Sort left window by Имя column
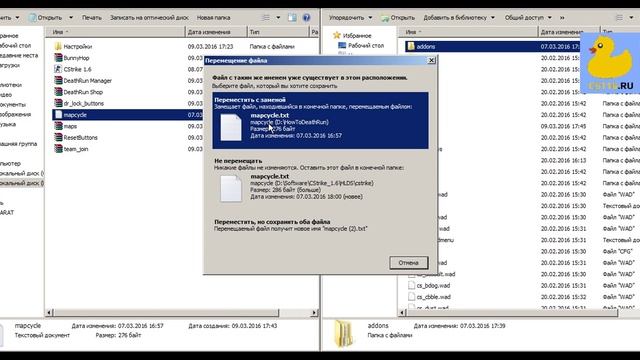 pos(115,32)
